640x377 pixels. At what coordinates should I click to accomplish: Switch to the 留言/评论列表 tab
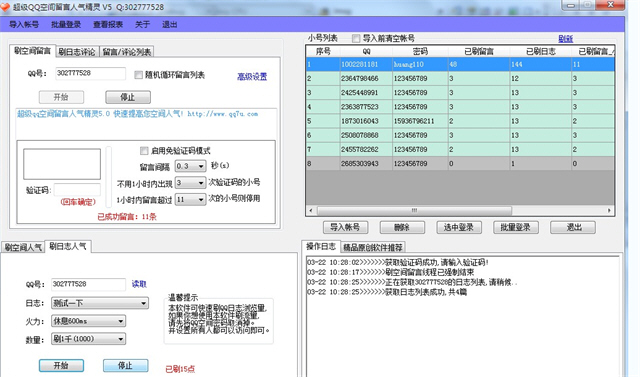[127, 52]
